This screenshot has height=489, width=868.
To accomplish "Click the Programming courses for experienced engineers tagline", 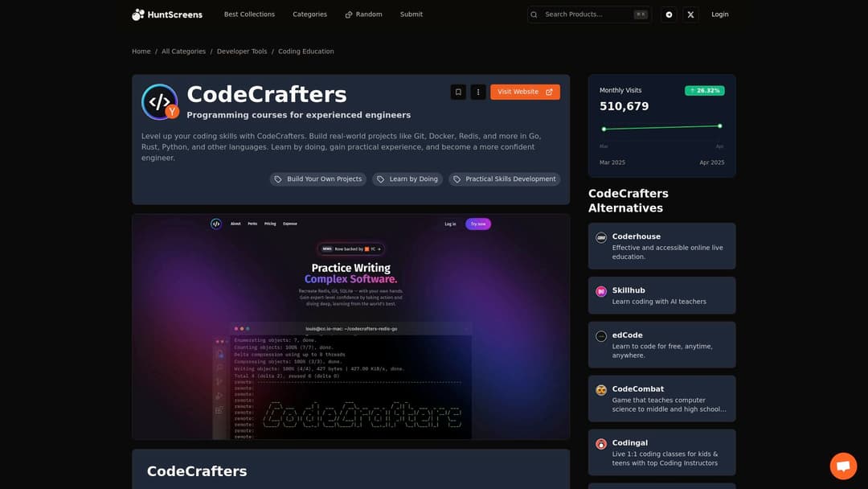I will click(x=298, y=115).
